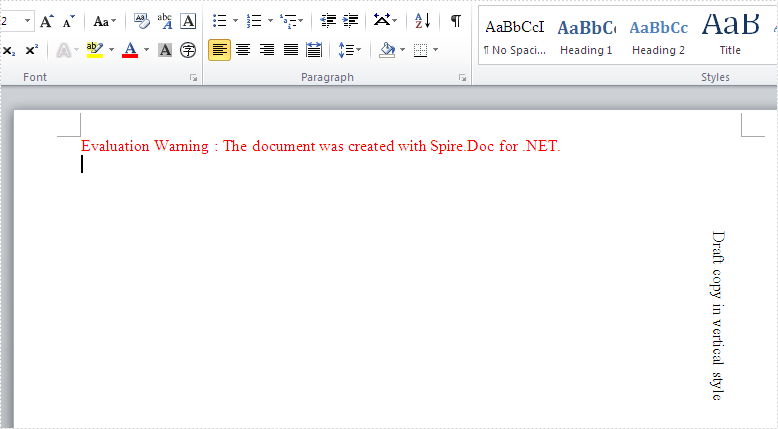Screen dimensions: 778x429
Task: Click the Phonetic Guide icon
Action: [x=165, y=21]
